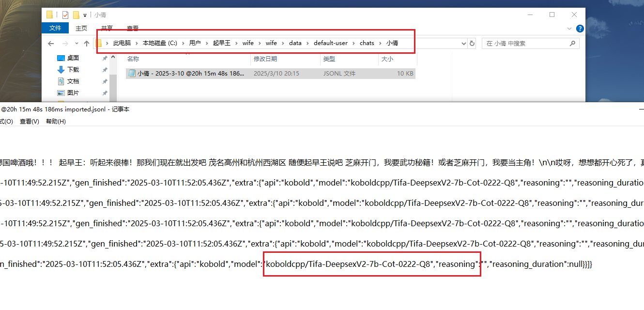Click the text 茂名高州和杭州西湖区 in Notepad

pyautogui.click(x=247, y=163)
